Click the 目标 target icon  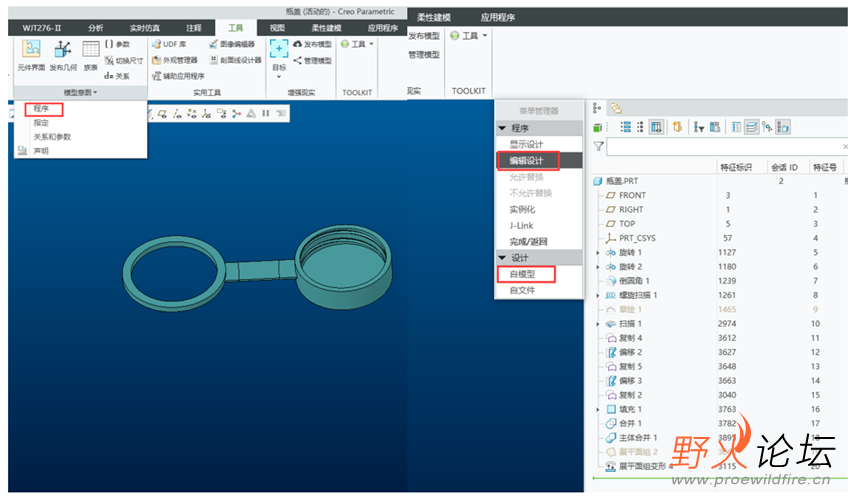(279, 53)
